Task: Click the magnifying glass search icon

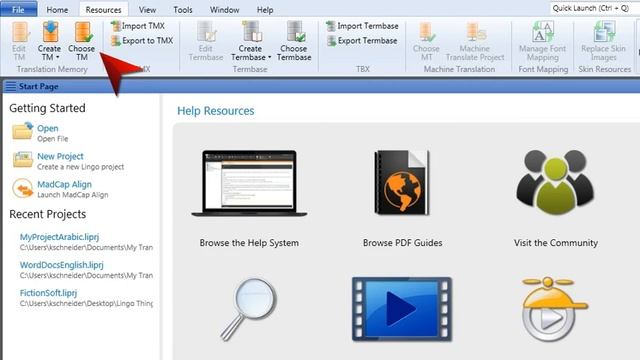Action: tap(249, 309)
